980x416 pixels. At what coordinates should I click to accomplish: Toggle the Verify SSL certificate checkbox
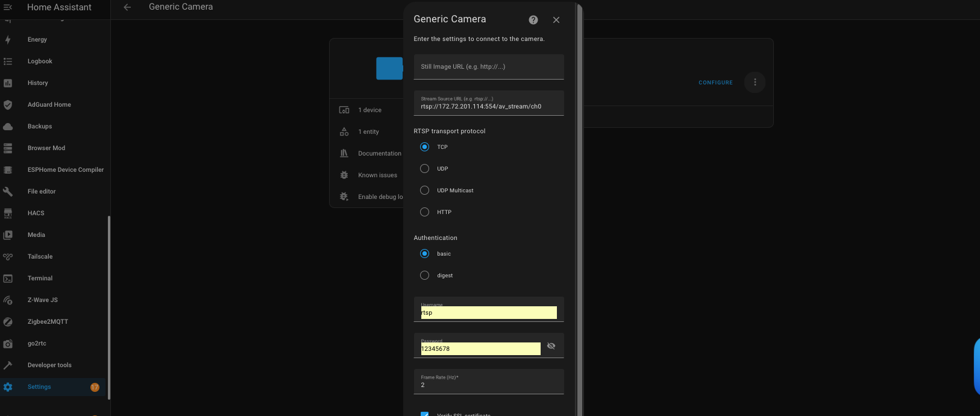424,414
